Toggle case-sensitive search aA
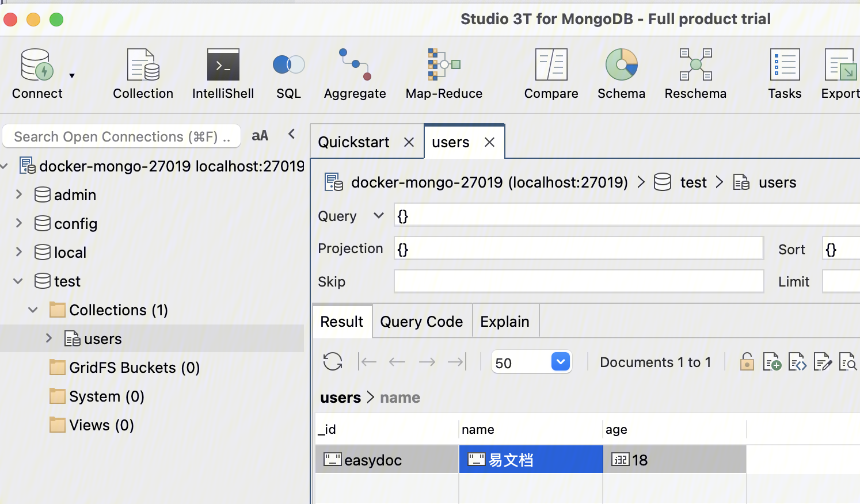This screenshot has height=504, width=860. (260, 136)
